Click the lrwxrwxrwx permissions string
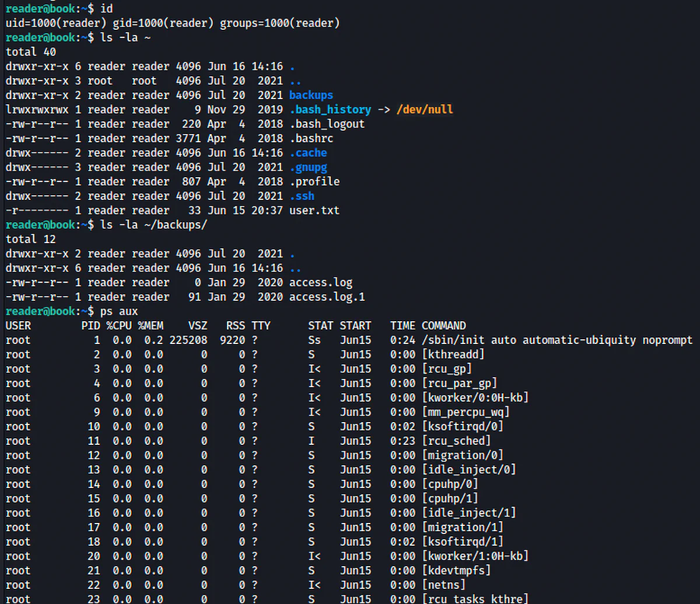This screenshot has width=700, height=604. pos(37,110)
